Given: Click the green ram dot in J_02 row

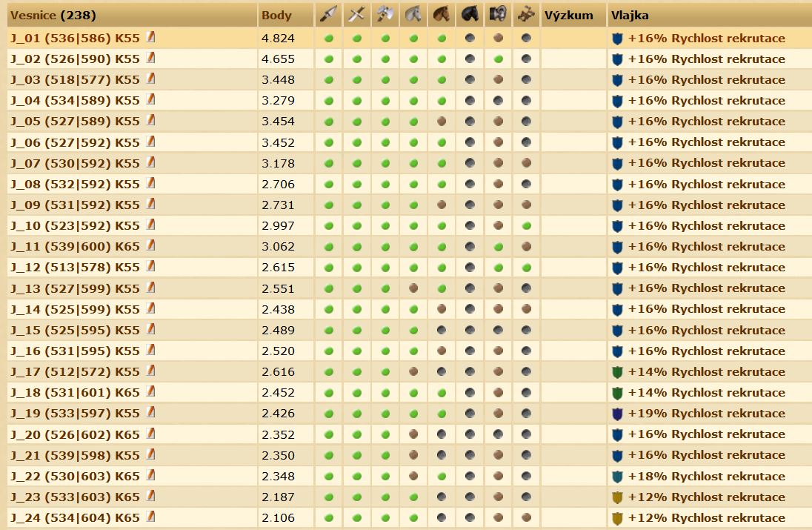Looking at the screenshot, I should point(498,59).
